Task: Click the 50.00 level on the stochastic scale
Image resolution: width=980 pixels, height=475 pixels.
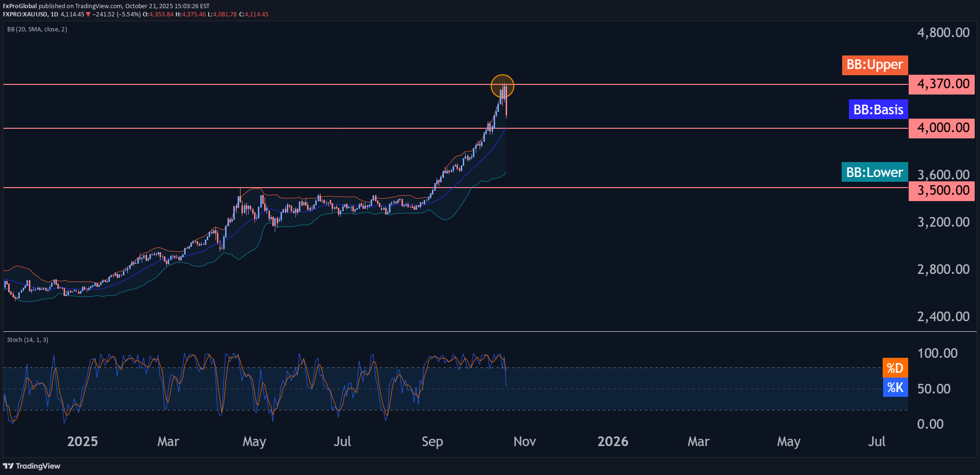Action: (x=934, y=389)
